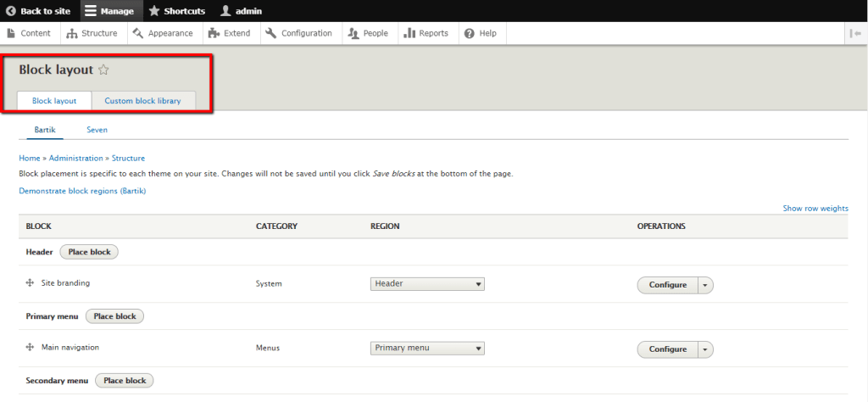Click the CATEGORY column header
The image size is (868, 402).
tap(277, 226)
